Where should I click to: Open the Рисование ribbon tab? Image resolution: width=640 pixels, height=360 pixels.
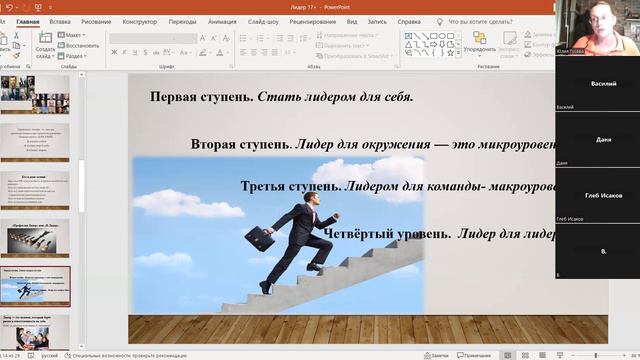(x=96, y=22)
